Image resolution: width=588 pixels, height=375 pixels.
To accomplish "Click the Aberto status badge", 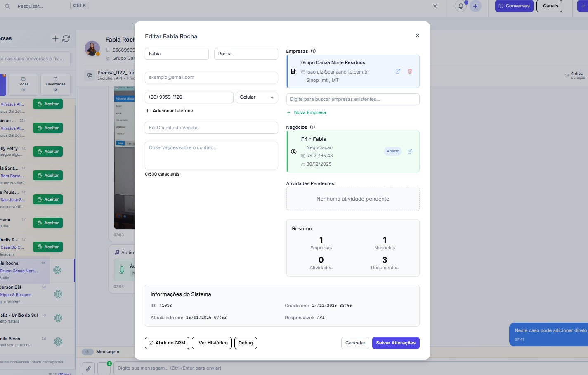I will coord(392,151).
